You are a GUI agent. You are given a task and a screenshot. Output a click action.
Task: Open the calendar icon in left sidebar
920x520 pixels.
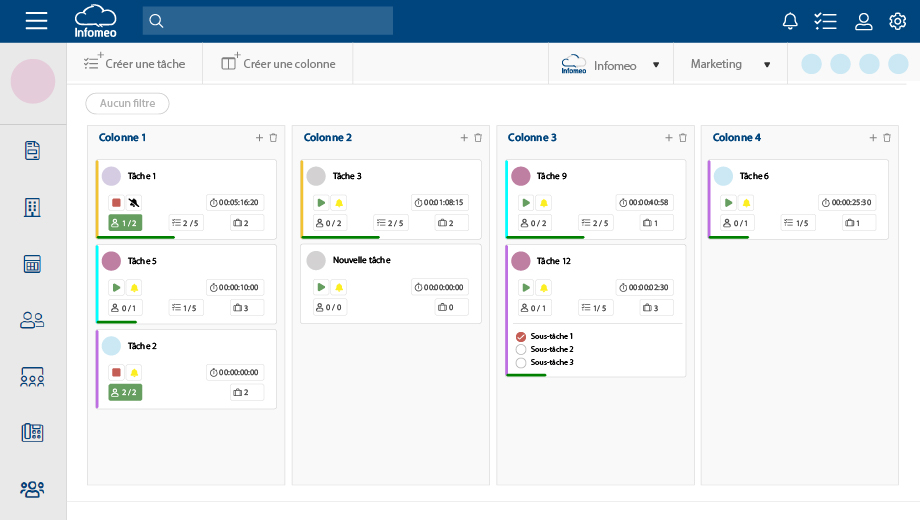click(x=32, y=264)
